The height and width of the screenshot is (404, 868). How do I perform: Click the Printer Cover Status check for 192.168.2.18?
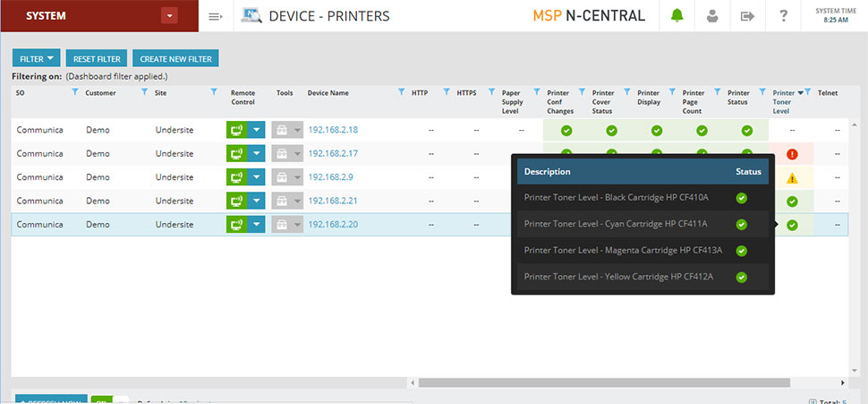point(611,131)
